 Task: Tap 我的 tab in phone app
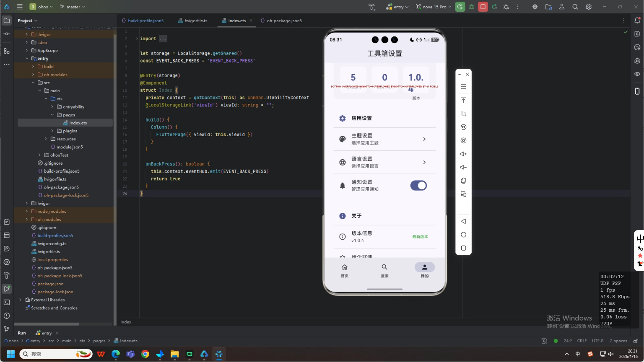pos(424,271)
